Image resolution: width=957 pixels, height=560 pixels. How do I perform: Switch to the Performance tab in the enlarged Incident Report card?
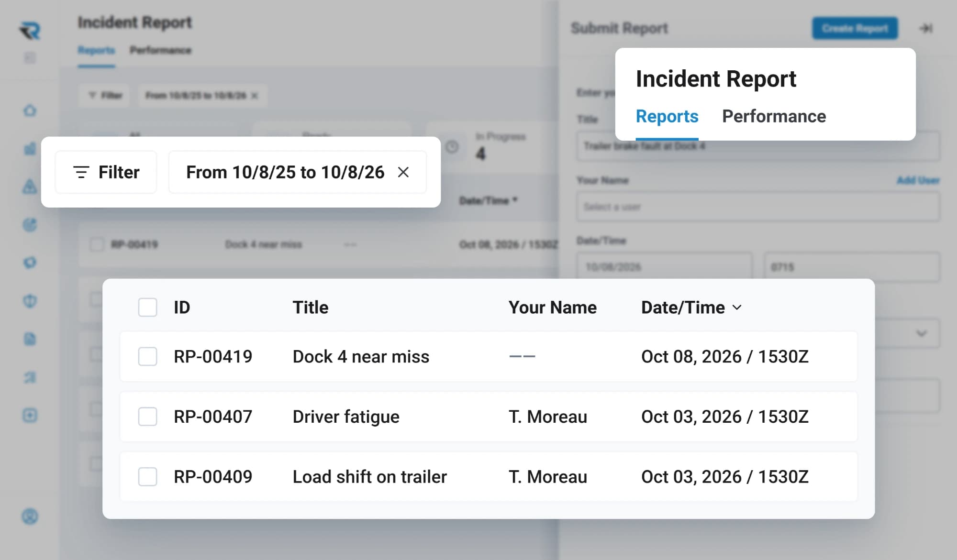pos(774,116)
